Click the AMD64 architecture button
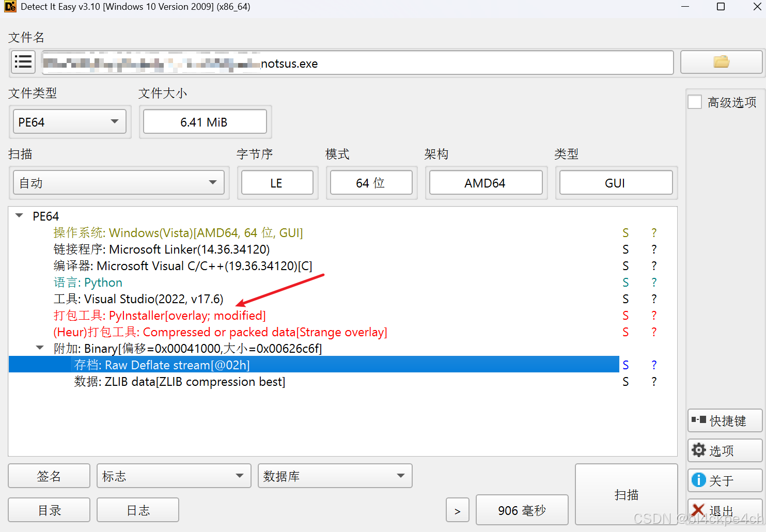This screenshot has height=532, width=766. coord(486,183)
